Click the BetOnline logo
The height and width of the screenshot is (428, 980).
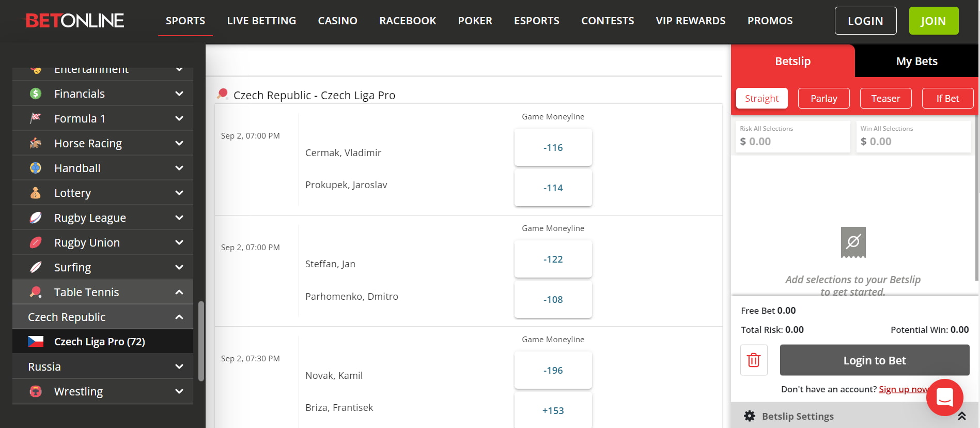pyautogui.click(x=74, y=21)
